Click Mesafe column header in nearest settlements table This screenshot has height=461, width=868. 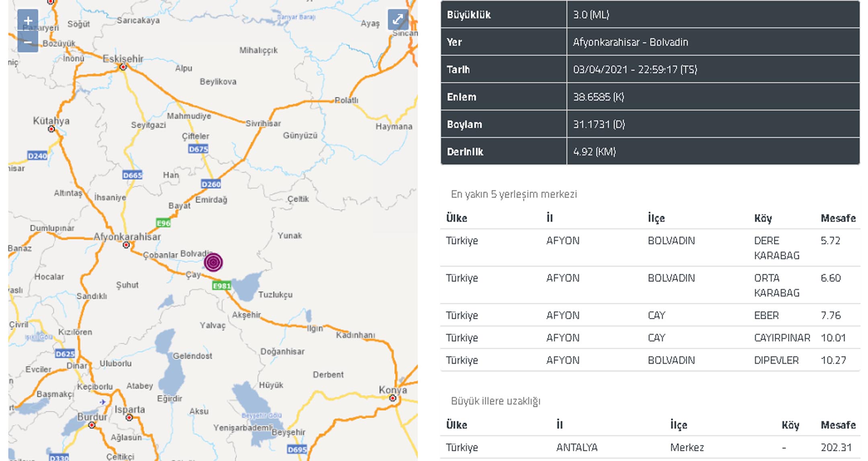pos(838,218)
